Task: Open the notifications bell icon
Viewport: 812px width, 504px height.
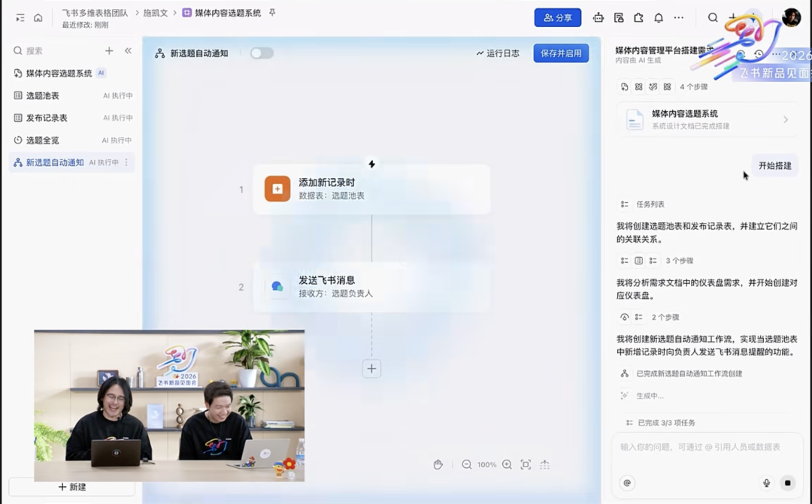Action: pos(659,17)
